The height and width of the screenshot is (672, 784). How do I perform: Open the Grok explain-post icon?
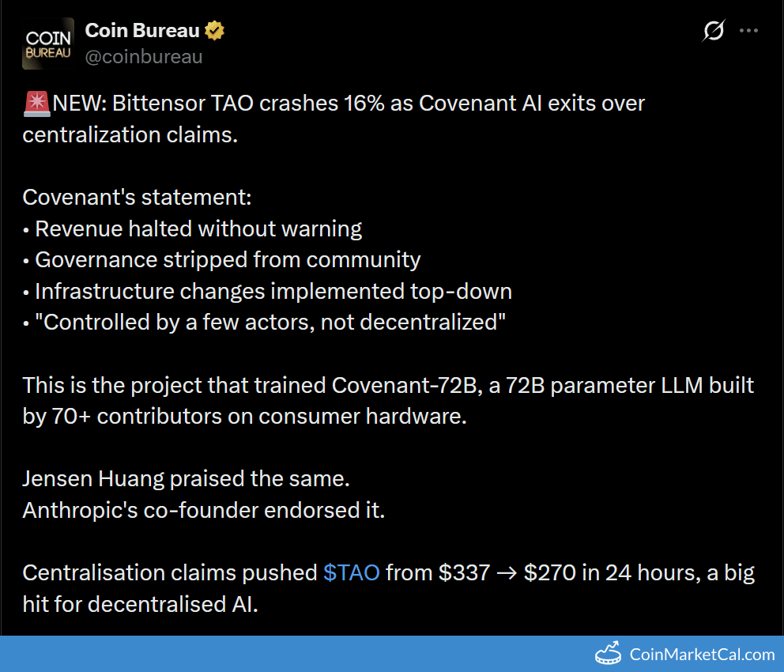[x=713, y=31]
